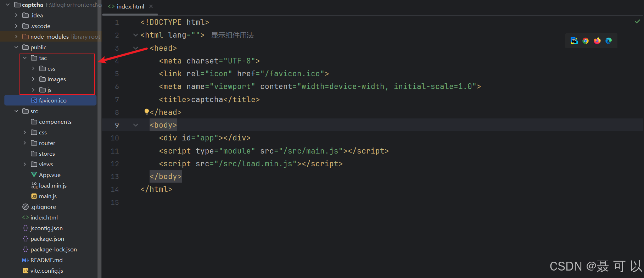Click the captcha title text on line 7
This screenshot has width=644, height=278.
(207, 99)
